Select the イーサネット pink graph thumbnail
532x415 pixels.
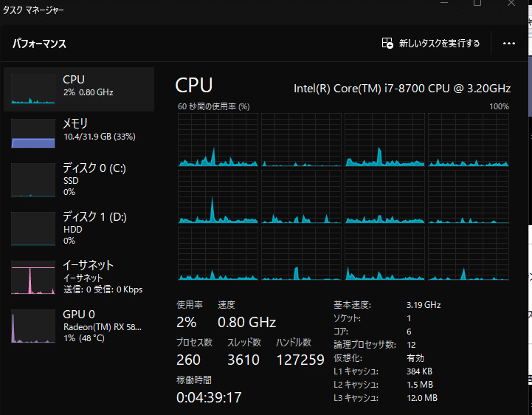33,277
